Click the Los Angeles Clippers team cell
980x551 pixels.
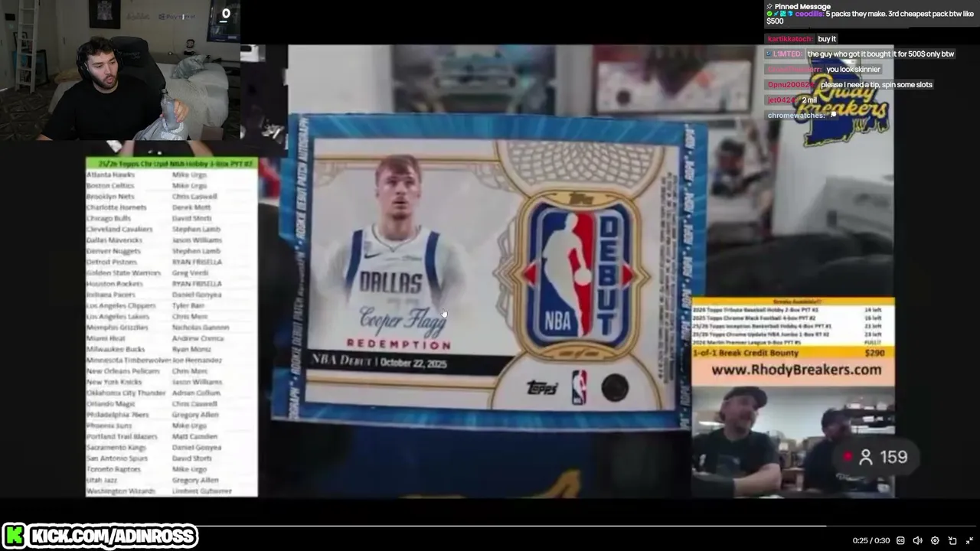coord(121,305)
